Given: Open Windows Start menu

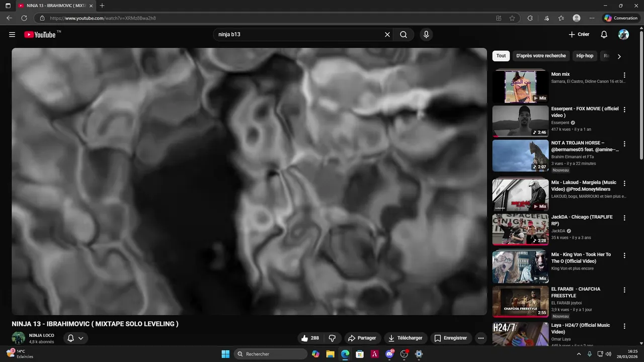Looking at the screenshot, I should pos(225,354).
